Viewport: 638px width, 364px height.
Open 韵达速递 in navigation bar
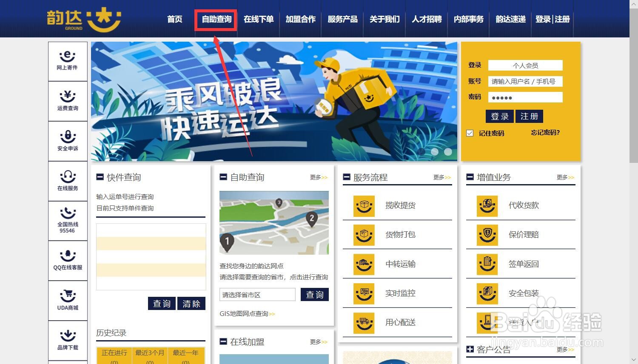click(x=510, y=19)
